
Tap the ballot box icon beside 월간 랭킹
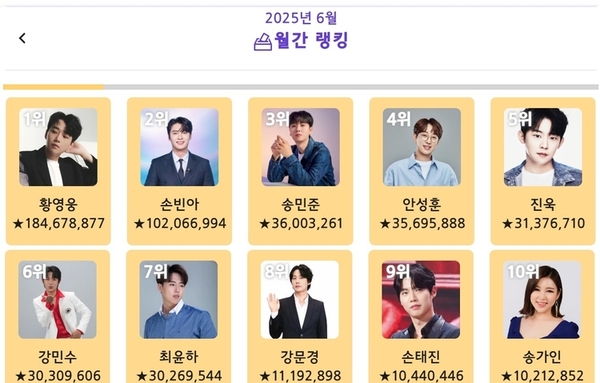coord(263,42)
